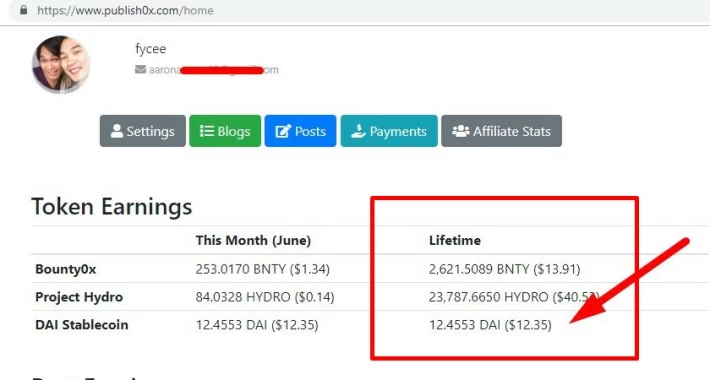710x380 pixels.
Task: Click the This Month (June) column header
Action: pyautogui.click(x=253, y=240)
